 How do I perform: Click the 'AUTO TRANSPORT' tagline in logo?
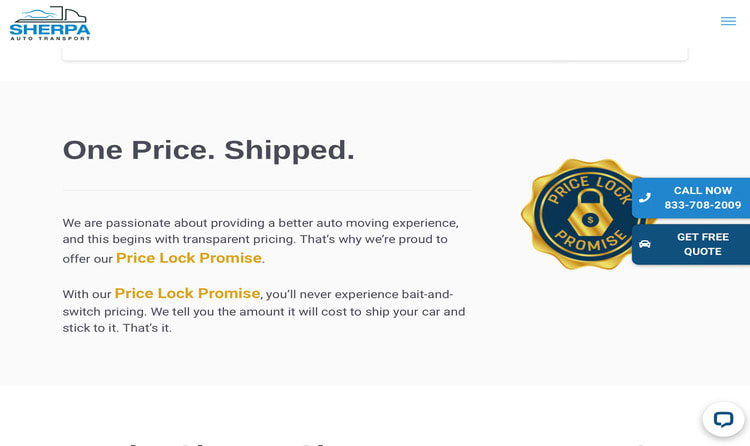(50, 38)
